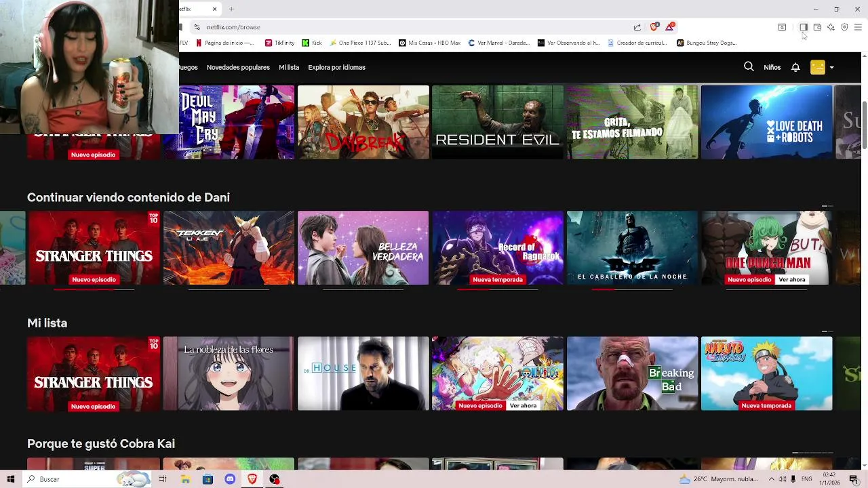Open the TikFinity bookmark

coord(279,43)
